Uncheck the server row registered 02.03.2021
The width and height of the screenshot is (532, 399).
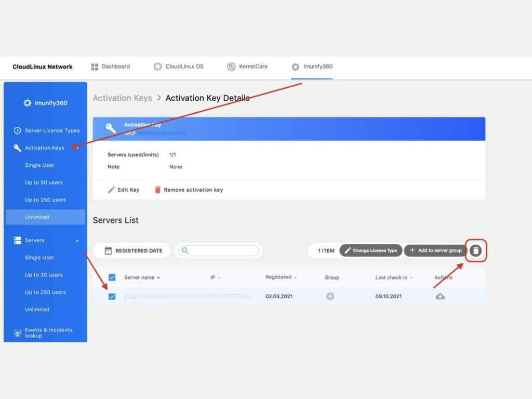pos(112,297)
